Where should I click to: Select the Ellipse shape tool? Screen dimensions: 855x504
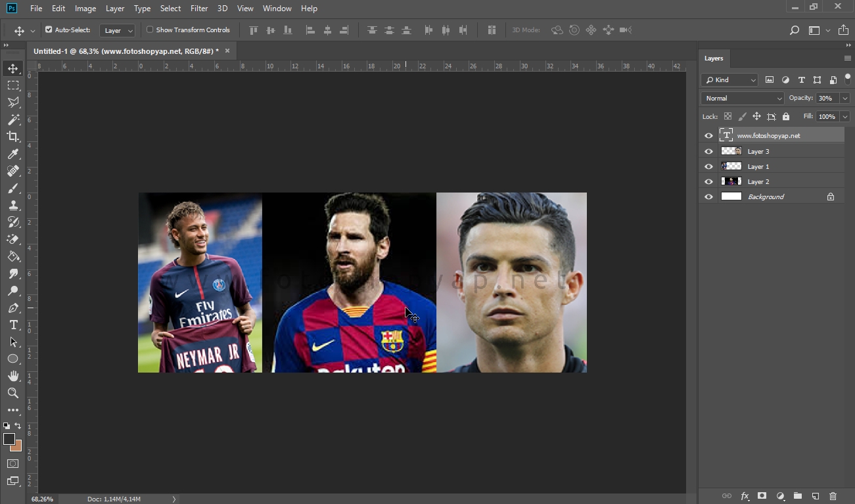(13, 359)
